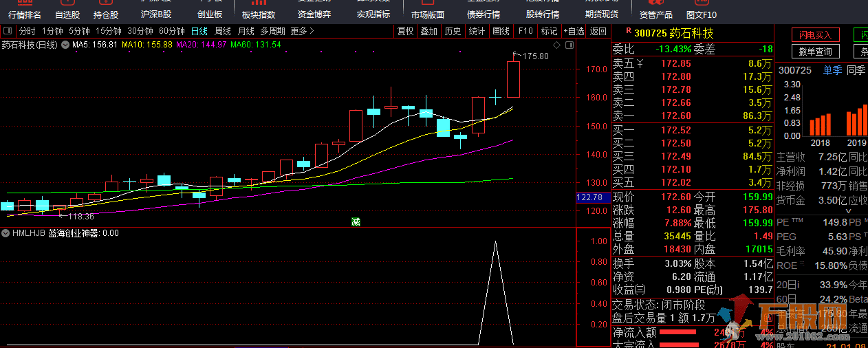
Task: Click the MA5: 156.81 label
Action: point(94,45)
